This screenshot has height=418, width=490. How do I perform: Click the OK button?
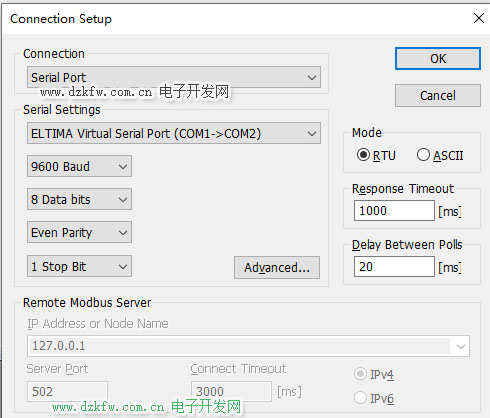pyautogui.click(x=438, y=59)
